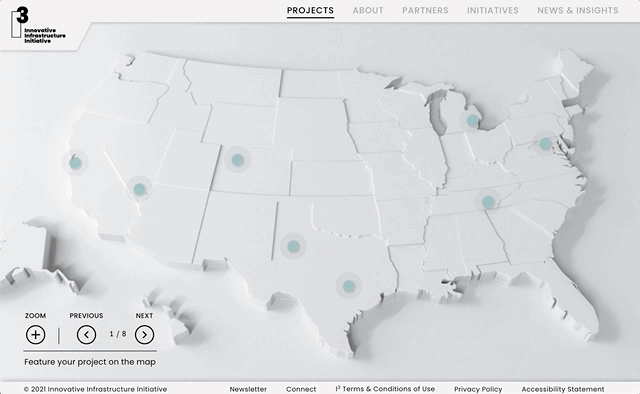Open the Newsletter footer link
The image size is (640, 394).
(x=248, y=389)
